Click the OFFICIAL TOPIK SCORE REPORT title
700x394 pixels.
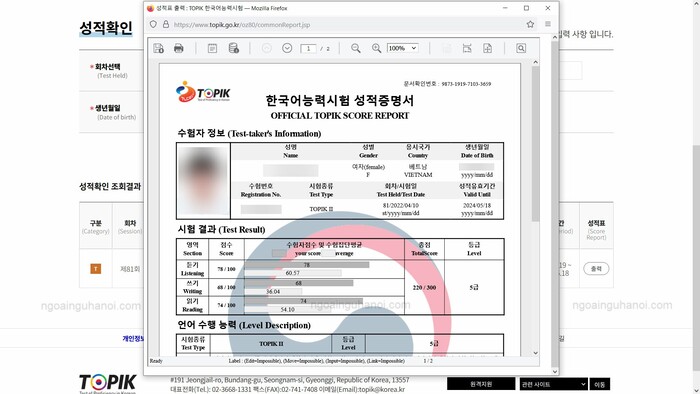coord(340,116)
